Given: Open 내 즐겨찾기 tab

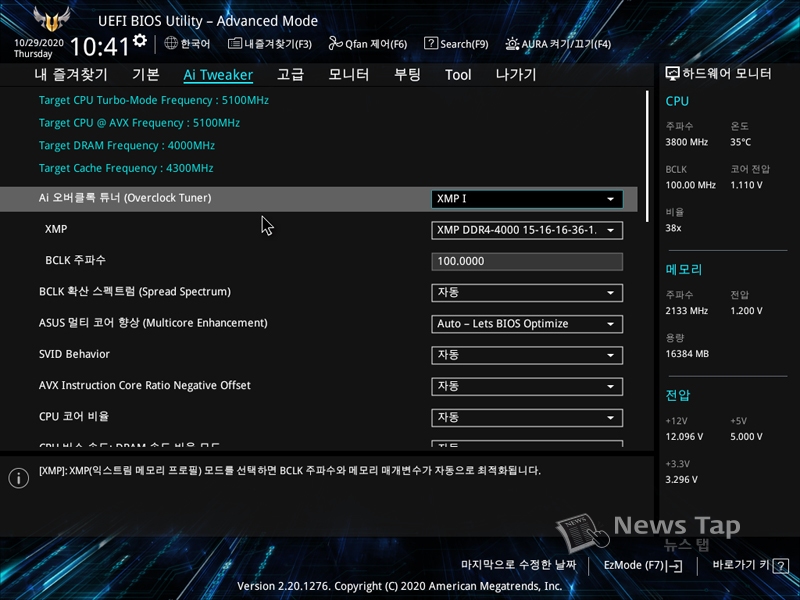Looking at the screenshot, I should point(71,75).
